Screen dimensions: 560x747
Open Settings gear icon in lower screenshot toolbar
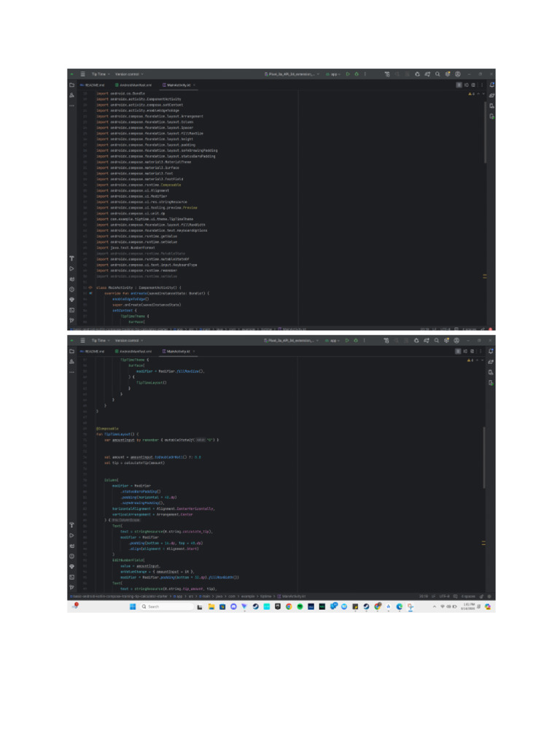(446, 340)
